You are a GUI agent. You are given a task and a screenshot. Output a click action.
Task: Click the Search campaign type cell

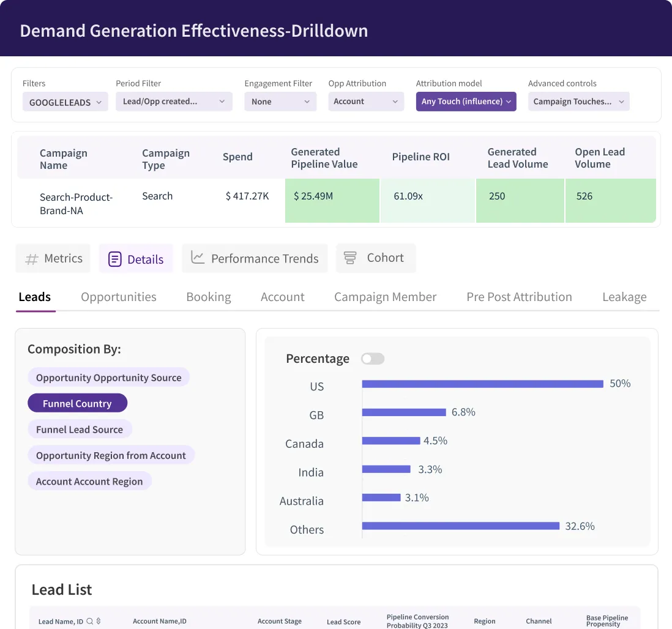pos(157,196)
